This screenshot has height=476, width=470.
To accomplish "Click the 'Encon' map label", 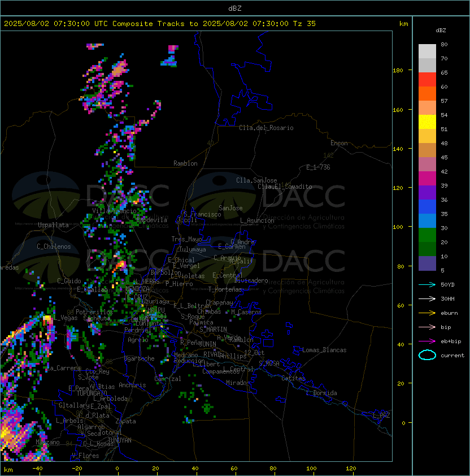I will coord(339,143).
